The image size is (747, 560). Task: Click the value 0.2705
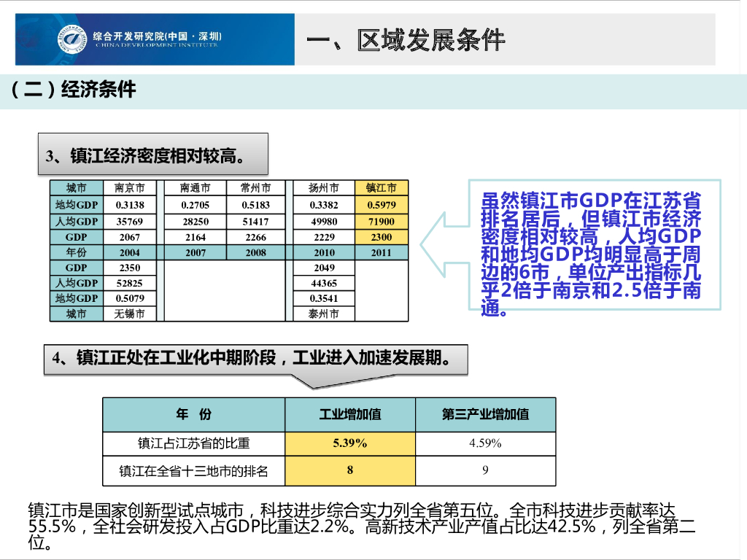point(196,205)
